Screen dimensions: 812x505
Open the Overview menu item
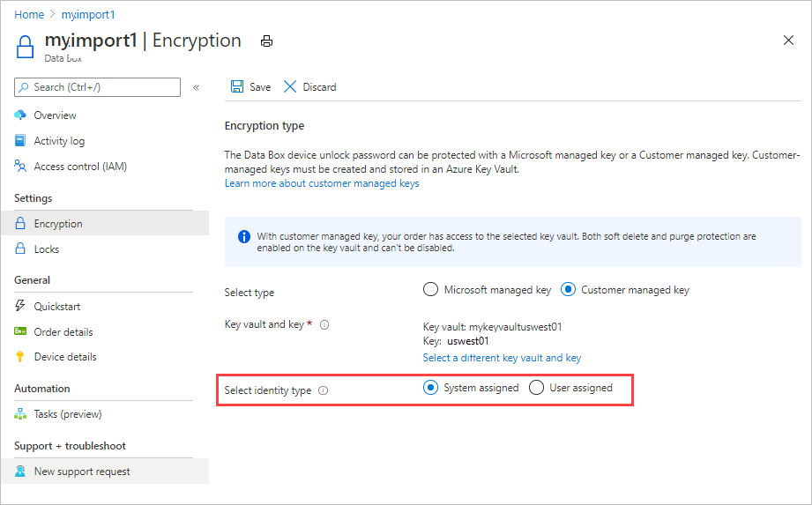(x=55, y=115)
